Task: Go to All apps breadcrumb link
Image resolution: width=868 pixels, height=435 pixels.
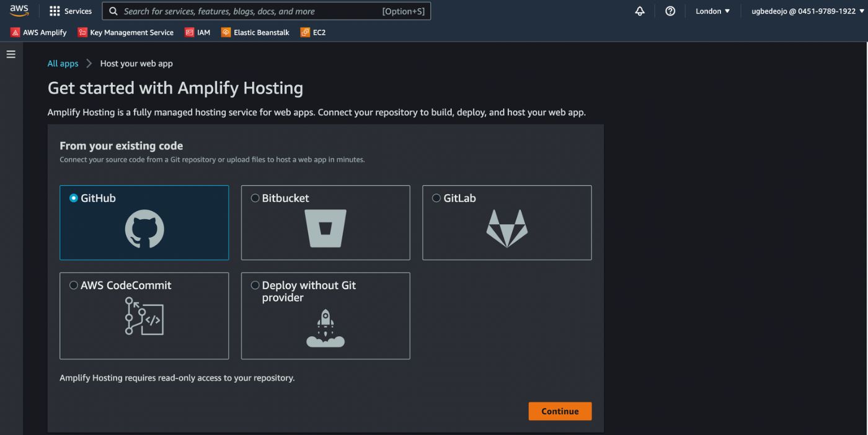Action: click(63, 63)
